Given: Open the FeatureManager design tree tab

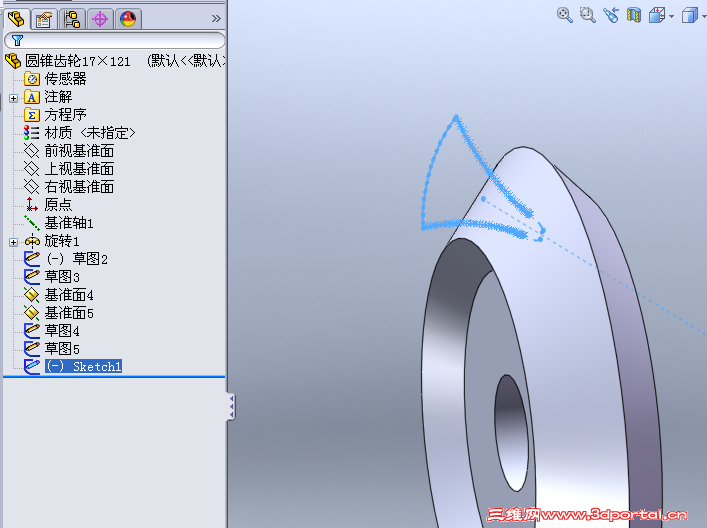Looking at the screenshot, I should 17,19.
